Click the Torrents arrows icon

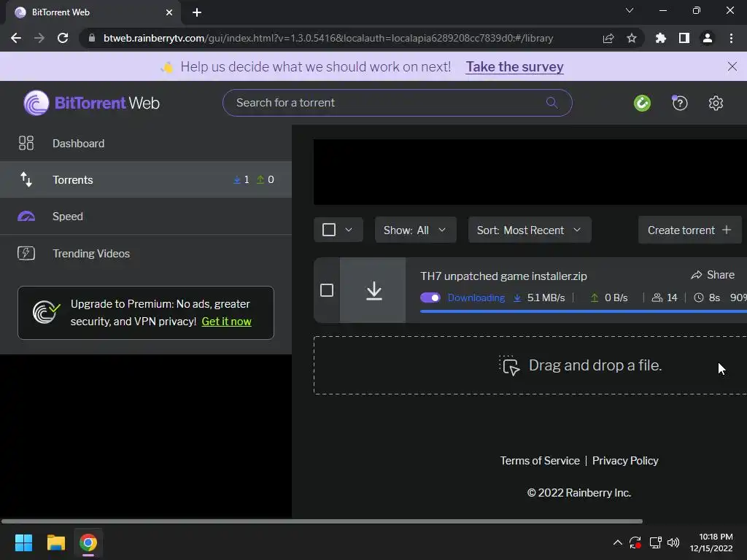[x=26, y=179]
